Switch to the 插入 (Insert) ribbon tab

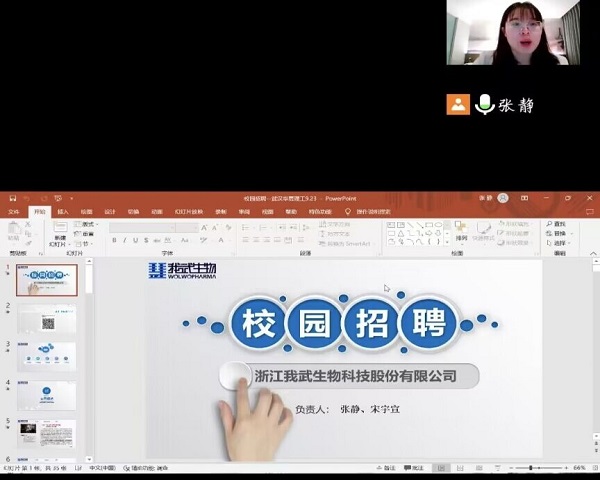pos(63,212)
